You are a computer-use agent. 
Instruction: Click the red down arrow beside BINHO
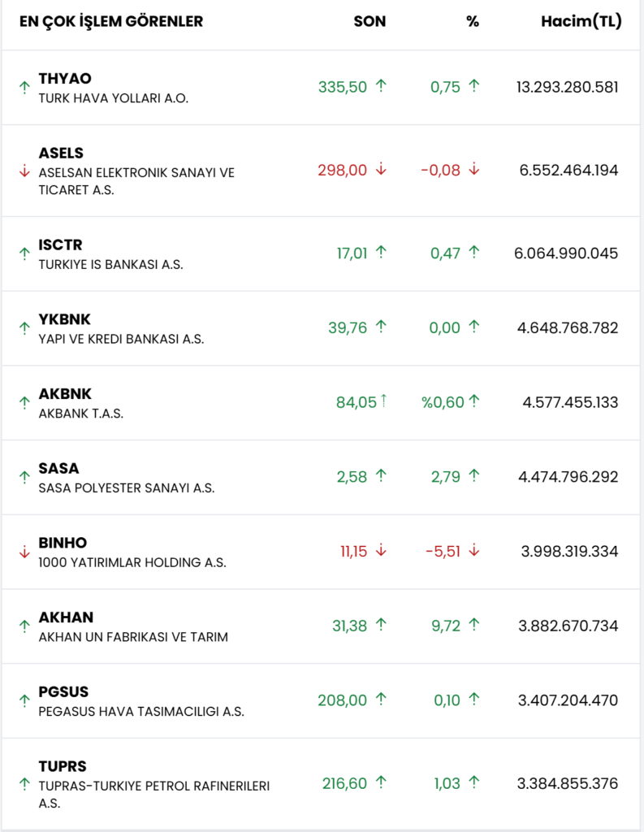pyautogui.click(x=24, y=551)
